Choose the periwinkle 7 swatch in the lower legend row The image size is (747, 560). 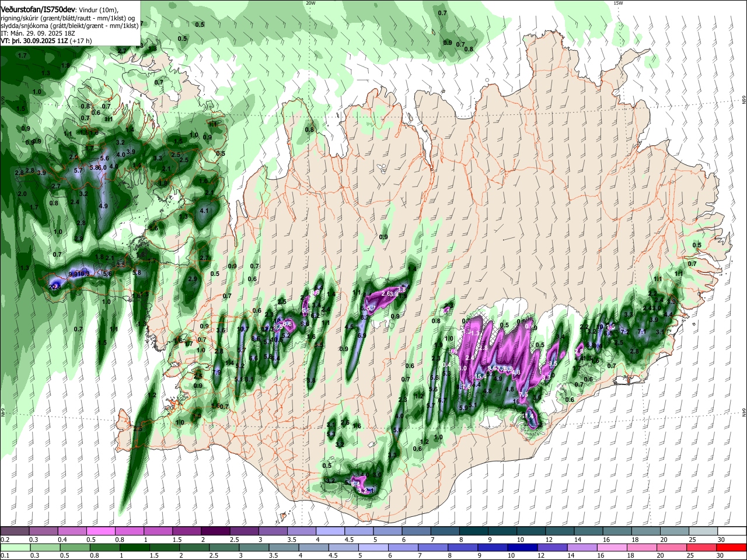(x=432, y=548)
